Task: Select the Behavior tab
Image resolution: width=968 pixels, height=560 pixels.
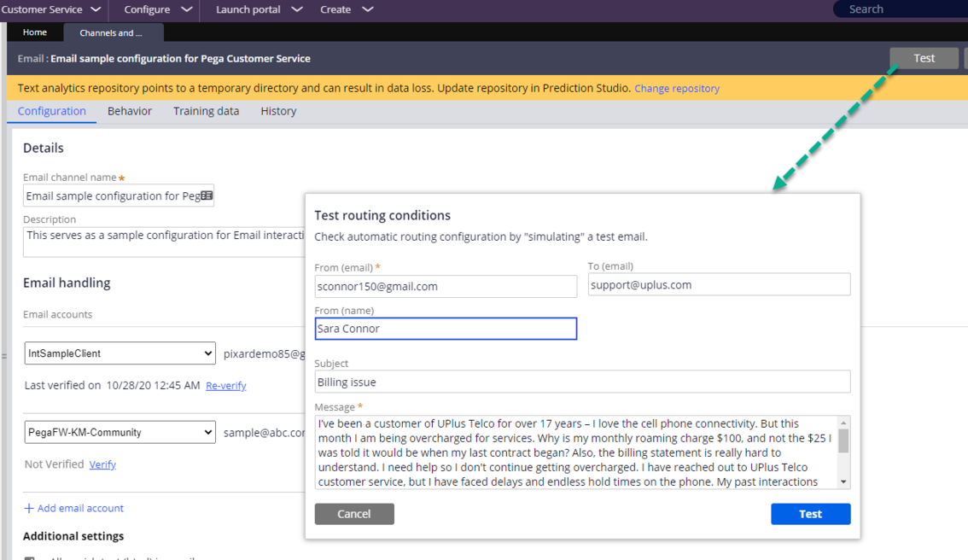Action: (x=130, y=111)
